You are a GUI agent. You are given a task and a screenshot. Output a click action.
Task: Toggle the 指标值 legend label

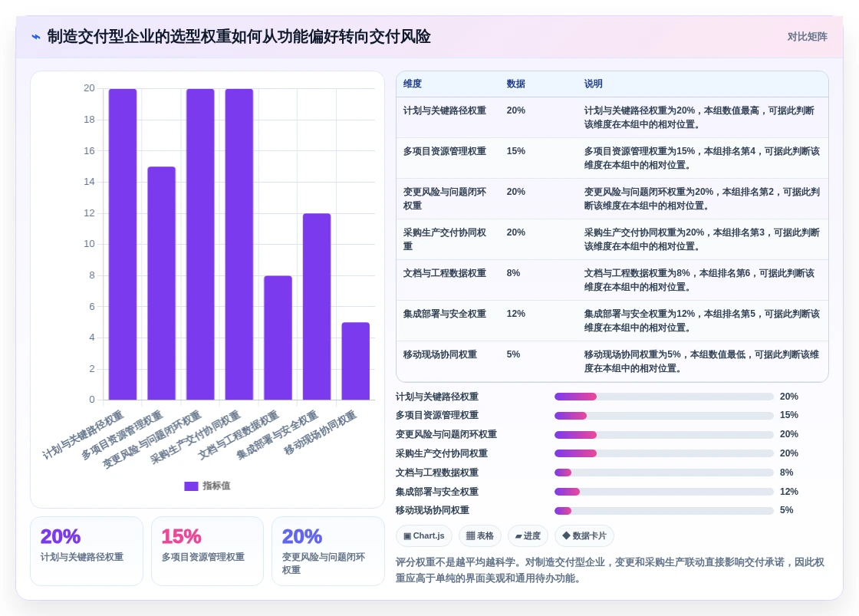click(216, 486)
